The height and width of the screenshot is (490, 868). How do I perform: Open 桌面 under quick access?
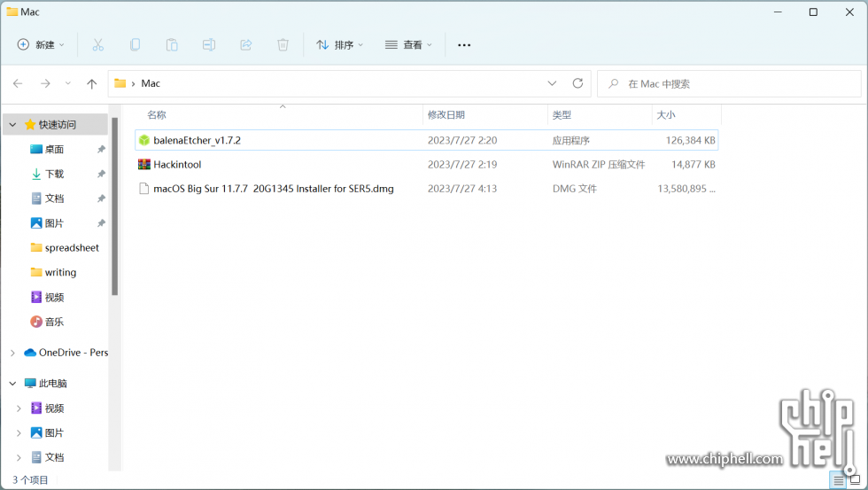pos(54,150)
